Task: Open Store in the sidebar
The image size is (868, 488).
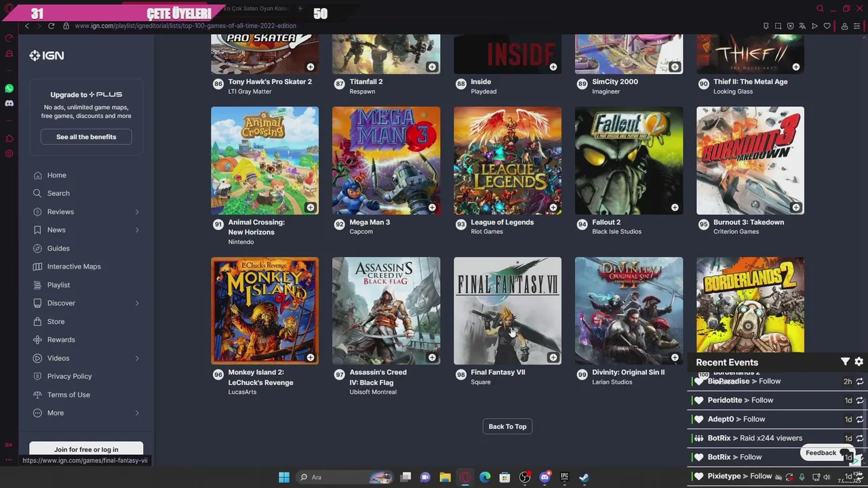Action: coord(56,321)
